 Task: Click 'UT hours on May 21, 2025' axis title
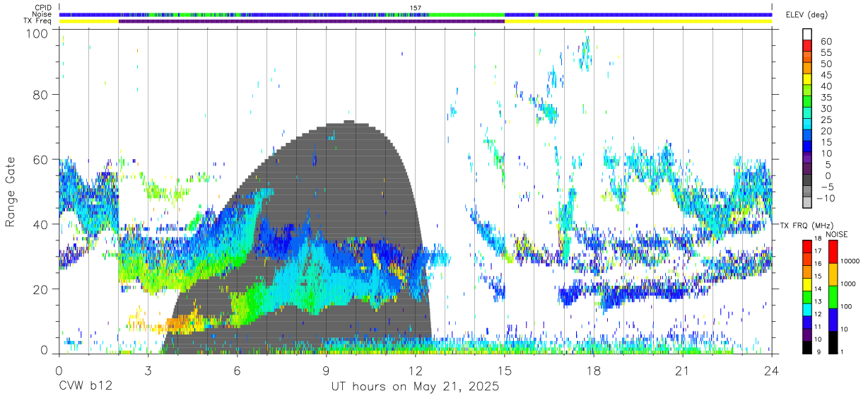point(415,387)
